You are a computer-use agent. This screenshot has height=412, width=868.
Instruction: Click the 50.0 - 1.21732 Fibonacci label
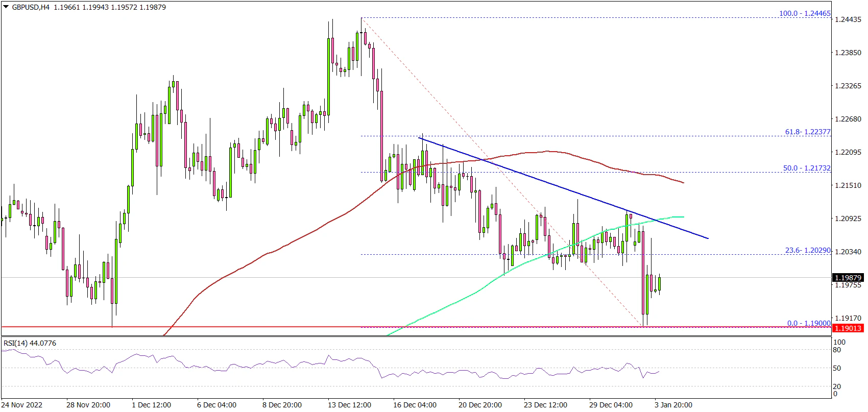pyautogui.click(x=807, y=168)
